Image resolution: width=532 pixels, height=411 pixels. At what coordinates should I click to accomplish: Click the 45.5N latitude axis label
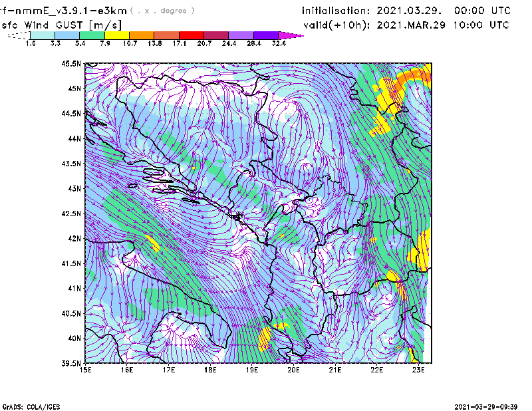click(71, 64)
